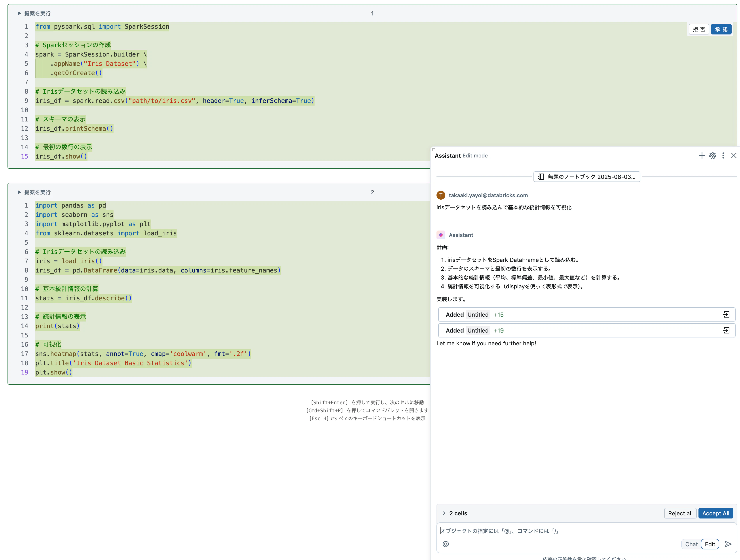Open the Assistant settings gear

712,155
